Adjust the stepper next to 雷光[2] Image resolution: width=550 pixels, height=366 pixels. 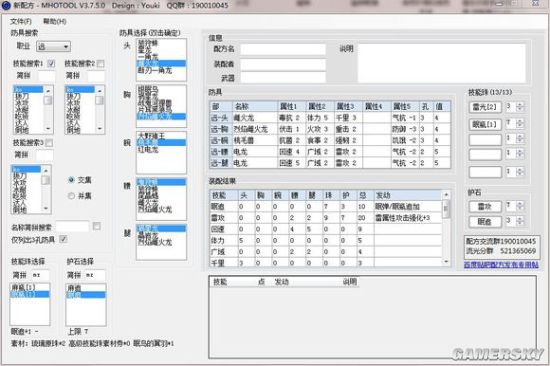pos(520,107)
